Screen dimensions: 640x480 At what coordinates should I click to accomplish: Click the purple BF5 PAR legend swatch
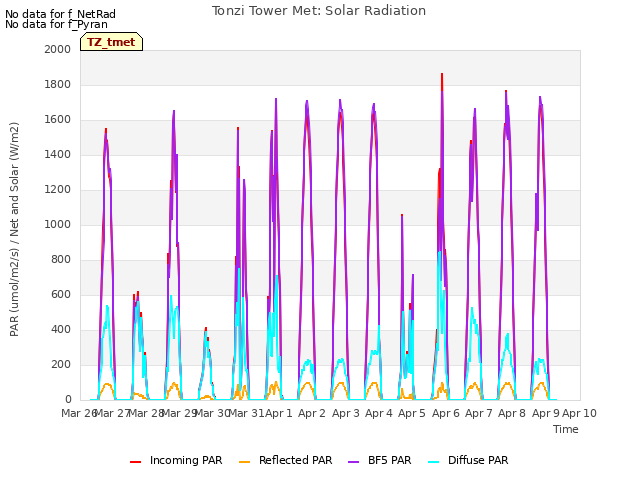click(353, 462)
